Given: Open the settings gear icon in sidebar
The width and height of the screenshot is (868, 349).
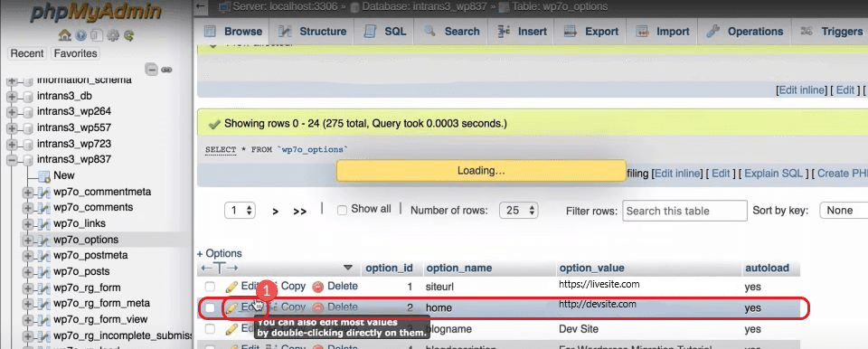Looking at the screenshot, I should 113,36.
